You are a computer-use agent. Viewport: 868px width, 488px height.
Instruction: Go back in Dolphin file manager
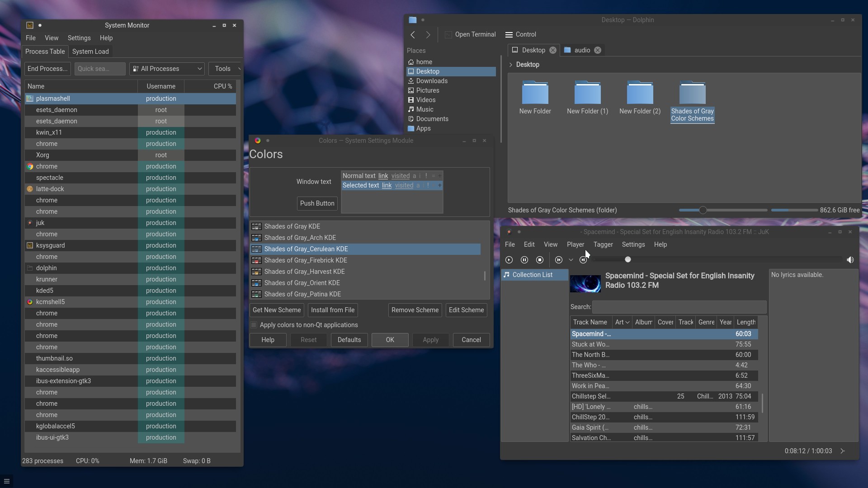(x=413, y=35)
